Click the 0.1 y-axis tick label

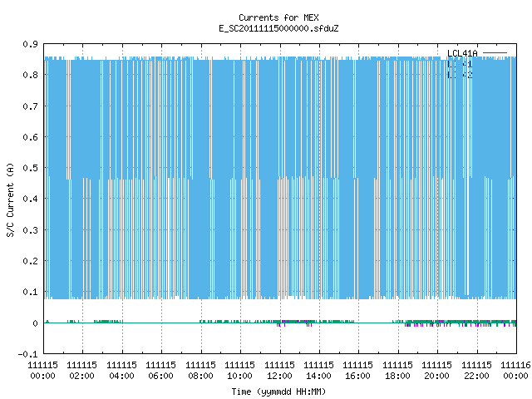click(30, 292)
